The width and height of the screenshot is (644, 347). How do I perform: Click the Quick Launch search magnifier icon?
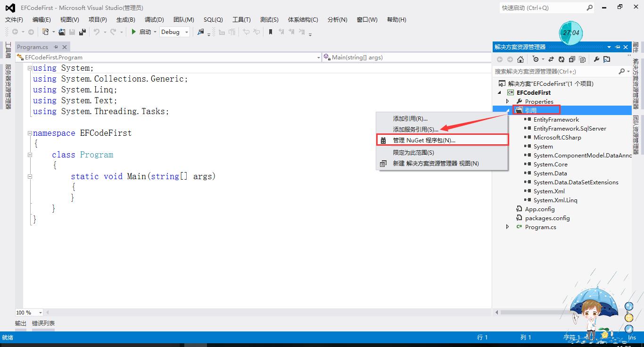(x=589, y=8)
